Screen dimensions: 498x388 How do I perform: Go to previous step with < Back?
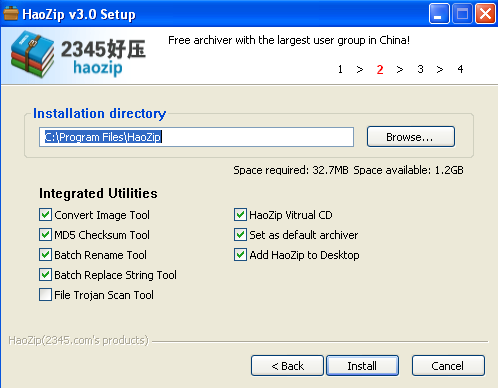287,366
